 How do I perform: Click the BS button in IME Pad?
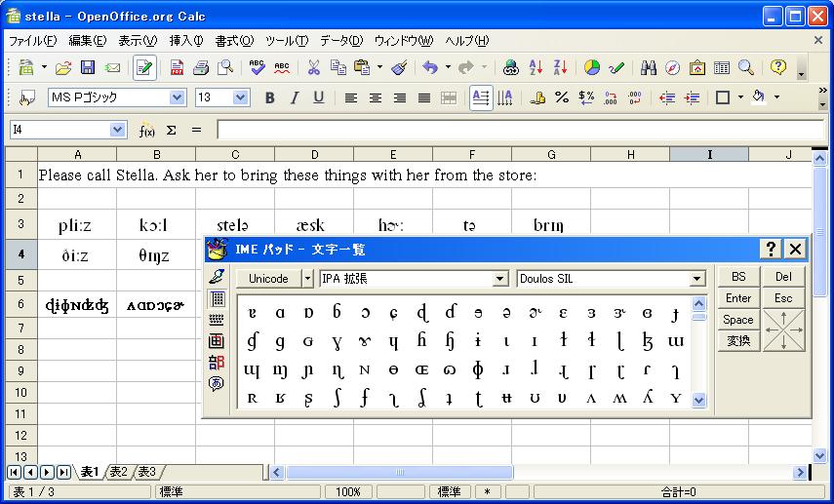[x=738, y=277]
